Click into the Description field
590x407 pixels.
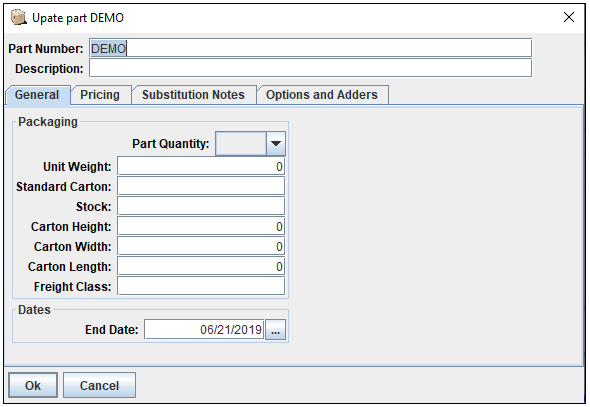pyautogui.click(x=310, y=68)
